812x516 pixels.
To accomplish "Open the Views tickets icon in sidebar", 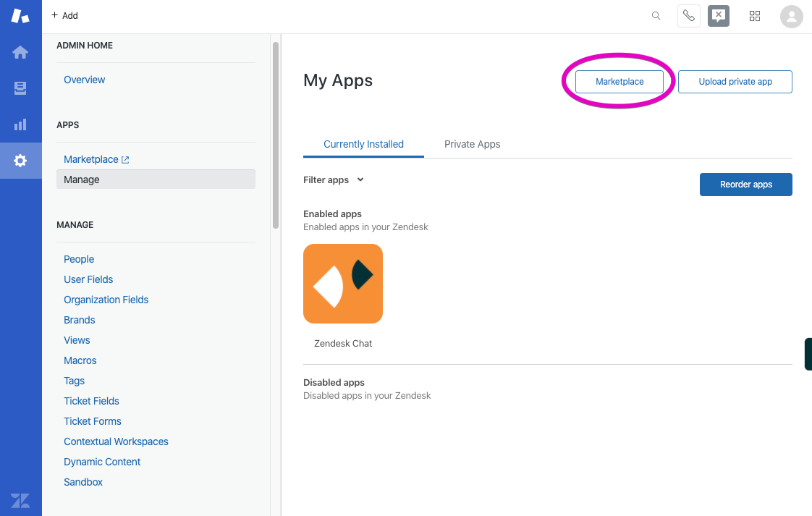I will [20, 88].
